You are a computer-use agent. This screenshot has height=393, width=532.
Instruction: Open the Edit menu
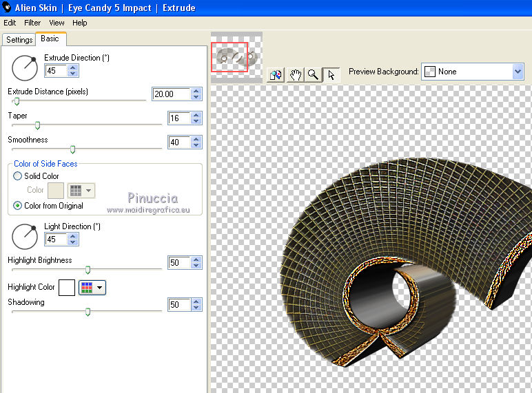coord(10,23)
